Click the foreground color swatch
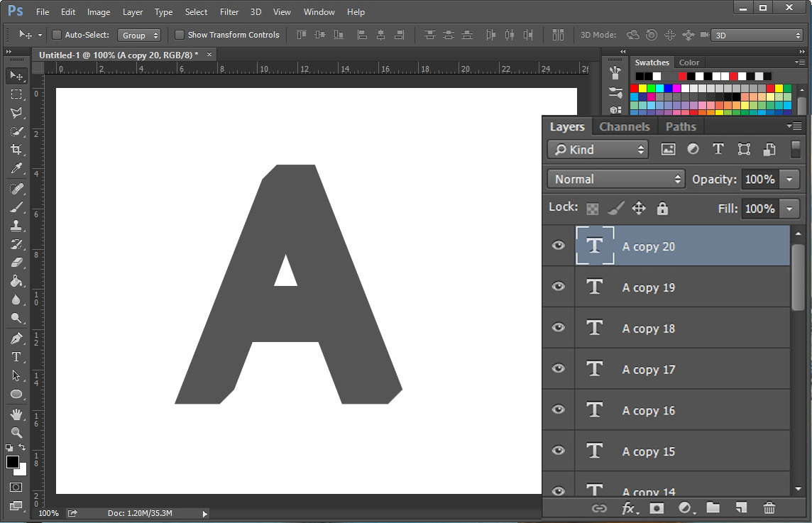The width and height of the screenshot is (812, 523). pos(13,462)
